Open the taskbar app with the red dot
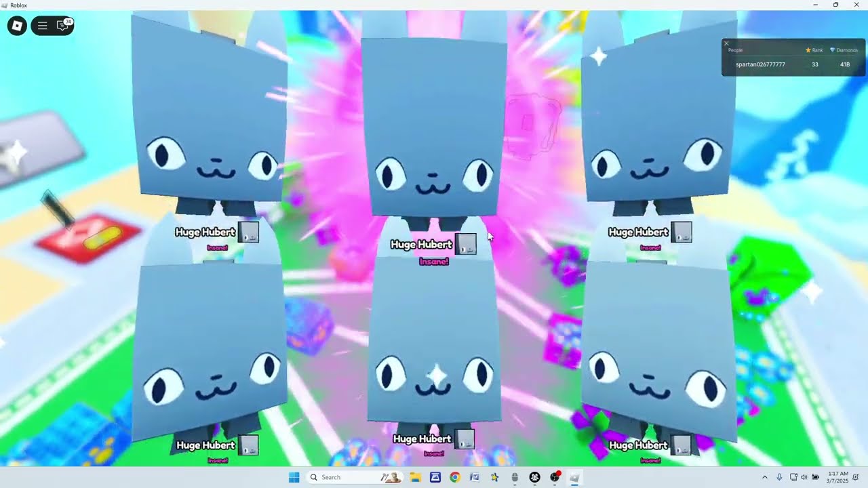Viewport: 868px width, 488px height. click(x=555, y=477)
